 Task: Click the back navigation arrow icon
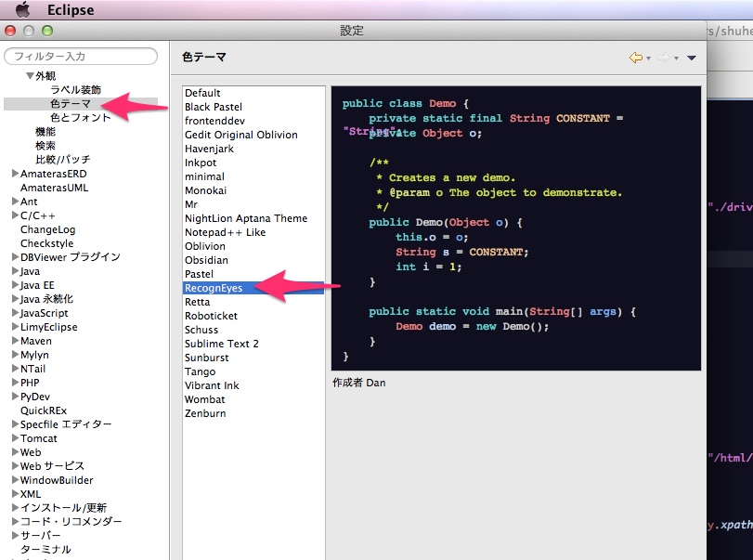[636, 58]
